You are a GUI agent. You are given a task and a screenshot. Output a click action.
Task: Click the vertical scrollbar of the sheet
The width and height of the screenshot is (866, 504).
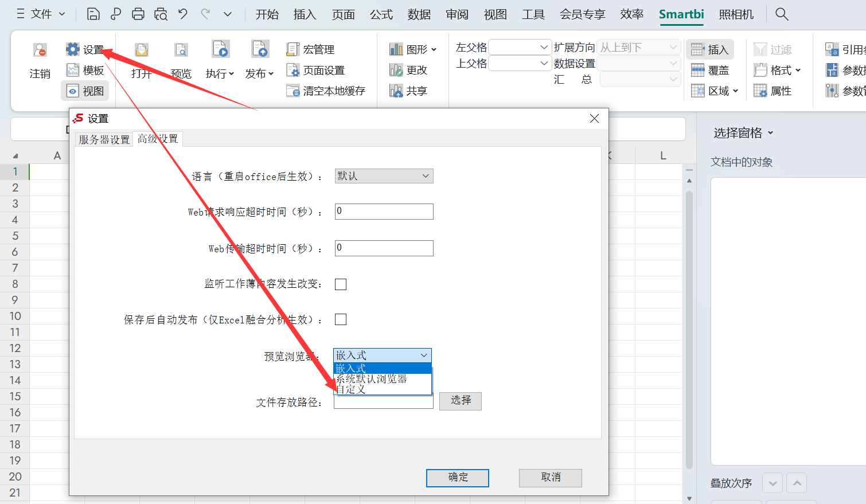[689, 330]
